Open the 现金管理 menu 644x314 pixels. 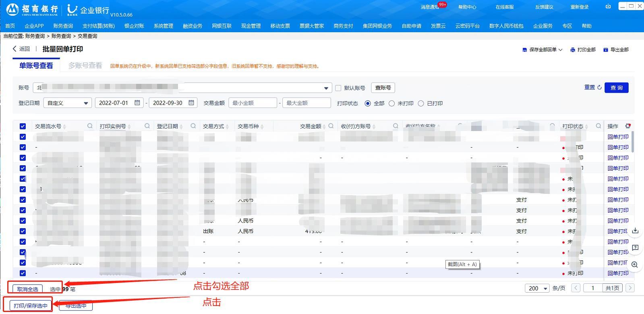pos(251,26)
